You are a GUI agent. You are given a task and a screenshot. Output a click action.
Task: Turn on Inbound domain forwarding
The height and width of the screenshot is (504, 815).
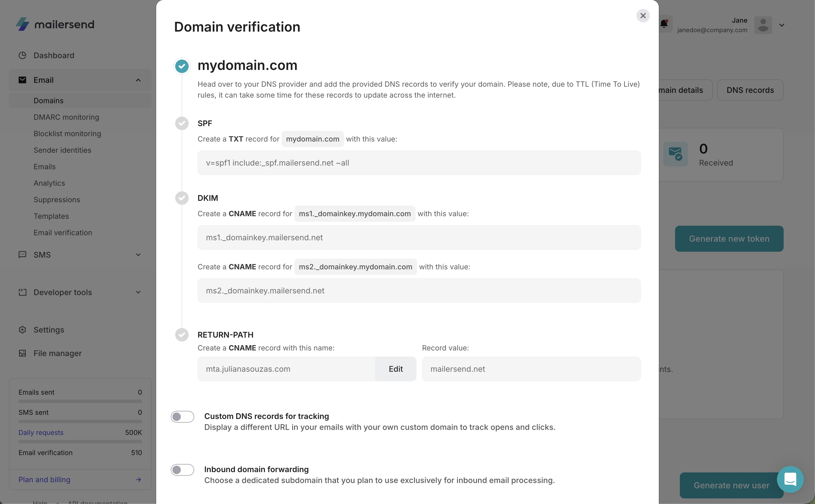coord(182,470)
